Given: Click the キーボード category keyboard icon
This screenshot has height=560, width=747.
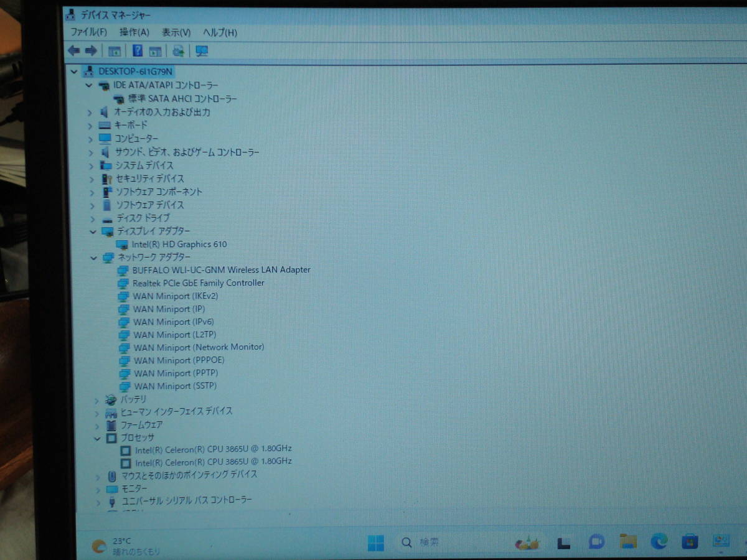Looking at the screenshot, I should tap(105, 126).
